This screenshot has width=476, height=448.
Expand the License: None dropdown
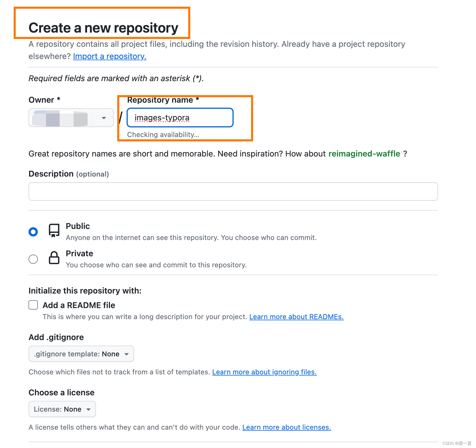pyautogui.click(x=62, y=409)
